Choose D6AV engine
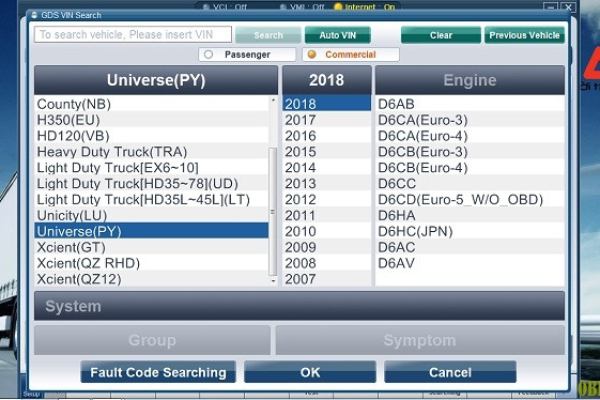The image size is (600, 400). 470,263
